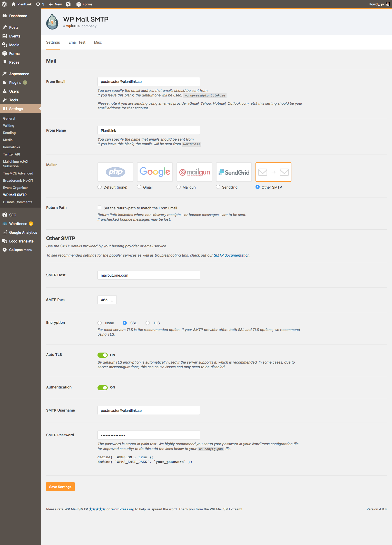Click the WP Mail SMTP pigeon logo

pyautogui.click(x=52, y=22)
